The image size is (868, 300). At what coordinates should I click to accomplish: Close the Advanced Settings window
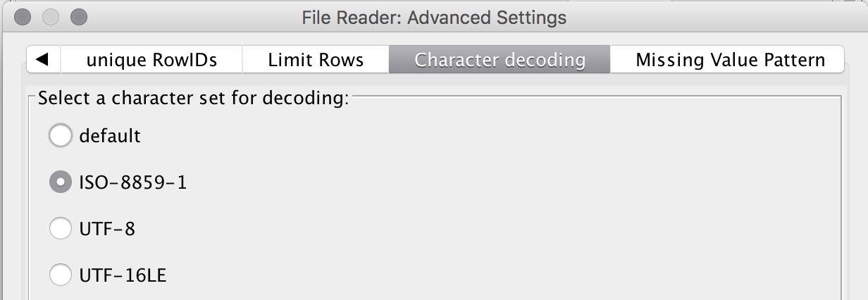coord(23,15)
